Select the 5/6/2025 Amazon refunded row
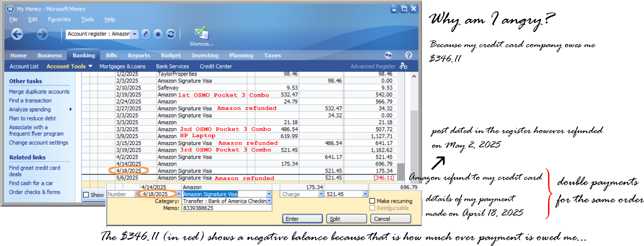Screen dimensions: 644x246 point(243,178)
